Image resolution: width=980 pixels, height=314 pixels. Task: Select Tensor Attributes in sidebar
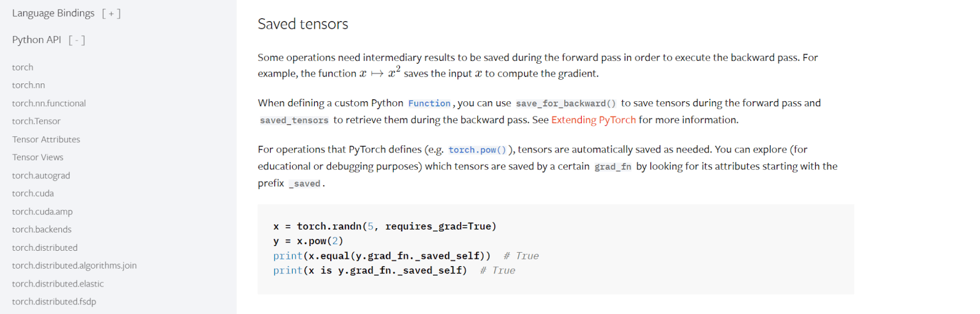point(46,140)
